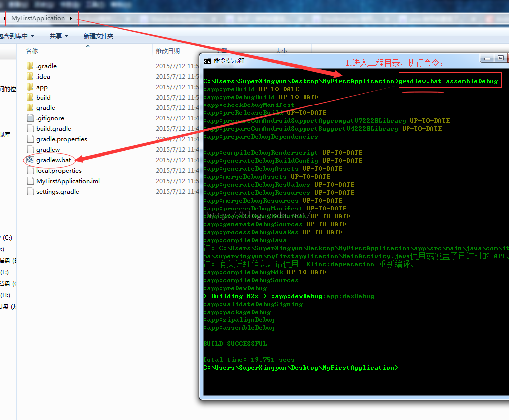The height and width of the screenshot is (420, 509).
Task: Click the :app:assembleDebug console line
Action: [x=239, y=328]
